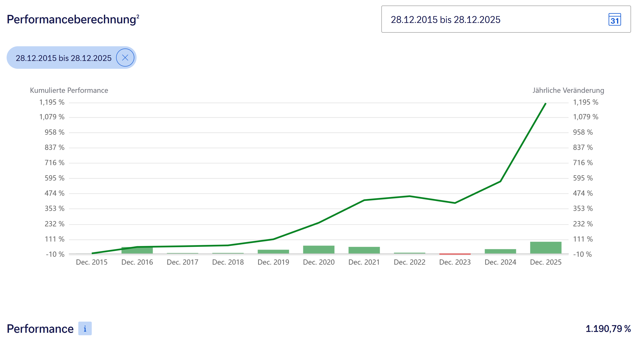Click the Dec. 2019 green bar
Screen dimensions: 644x340
tap(273, 252)
